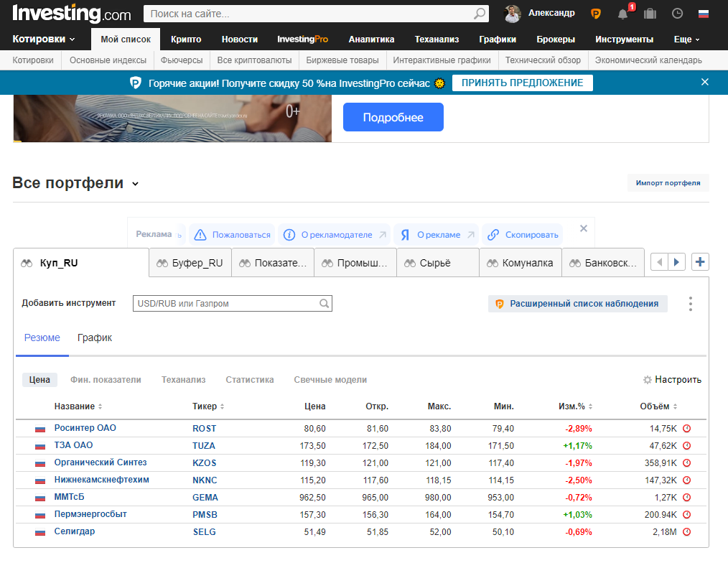
Task: Click the search magnifier icon in top bar
Action: pyautogui.click(x=479, y=14)
